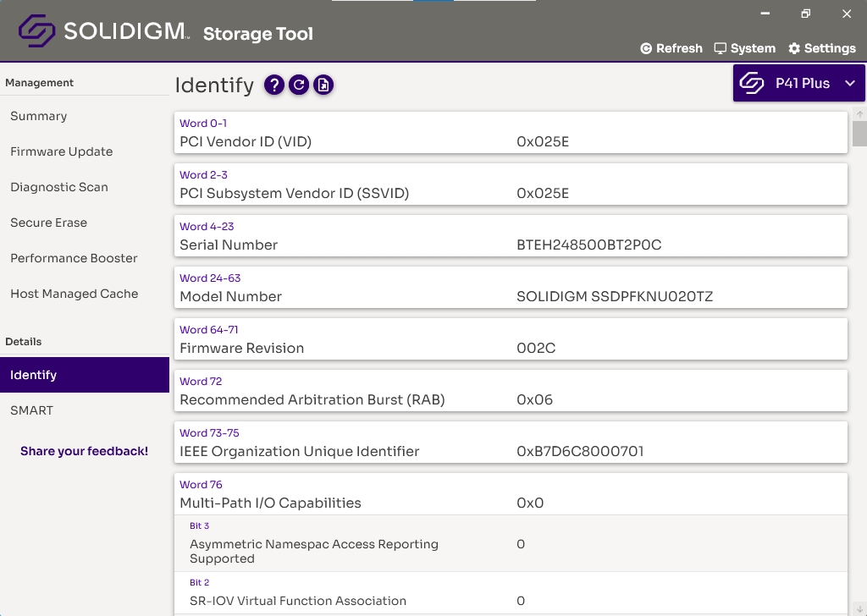Image resolution: width=867 pixels, height=616 pixels.
Task: Open Diagnostic Scan page
Action: tap(85, 187)
